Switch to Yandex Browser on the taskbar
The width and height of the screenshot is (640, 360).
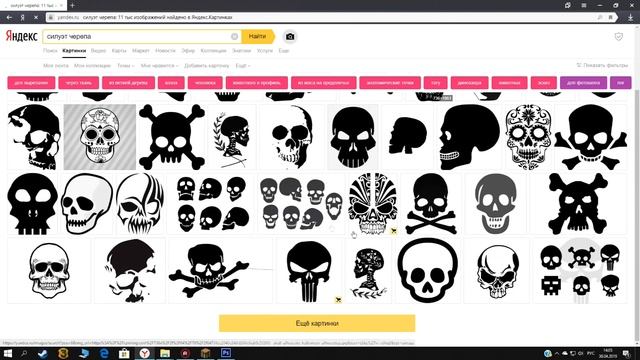tap(144, 353)
